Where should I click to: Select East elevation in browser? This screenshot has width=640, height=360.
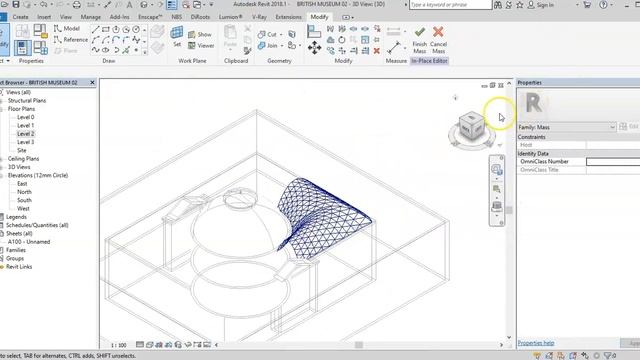point(22,184)
